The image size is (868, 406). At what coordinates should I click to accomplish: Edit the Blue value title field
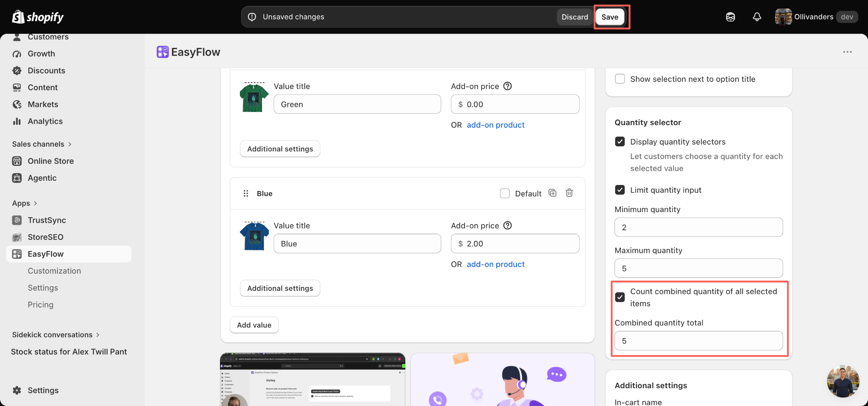point(357,244)
